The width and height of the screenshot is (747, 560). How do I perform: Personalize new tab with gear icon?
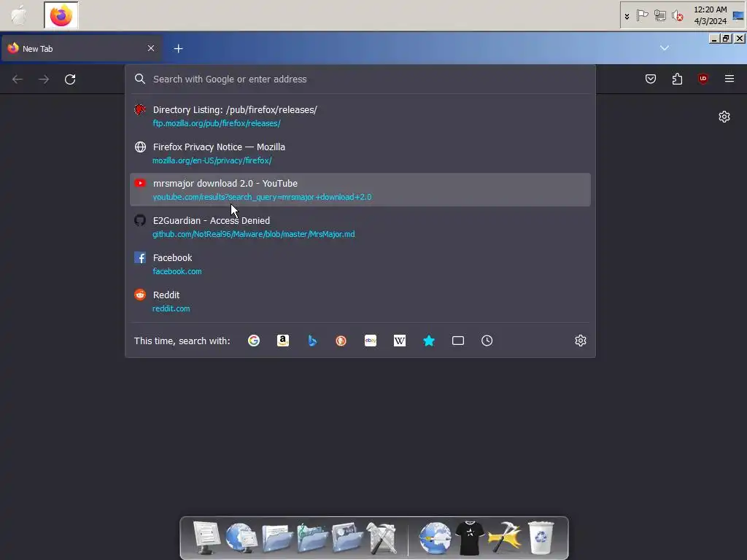click(x=724, y=117)
